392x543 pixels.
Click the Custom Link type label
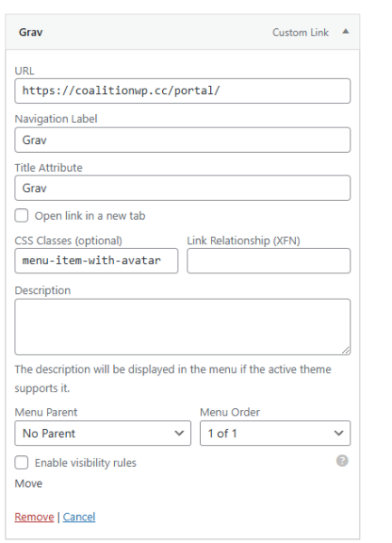[x=301, y=33]
